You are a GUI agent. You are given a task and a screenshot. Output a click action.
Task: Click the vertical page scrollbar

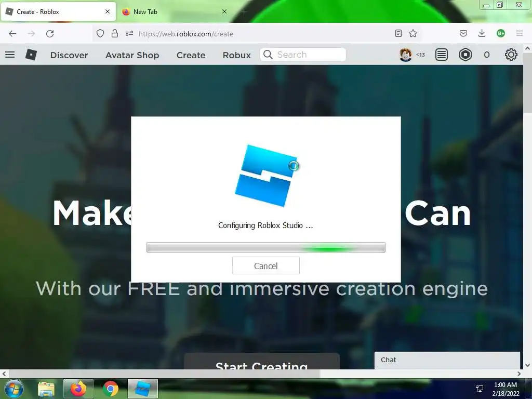[527, 84]
